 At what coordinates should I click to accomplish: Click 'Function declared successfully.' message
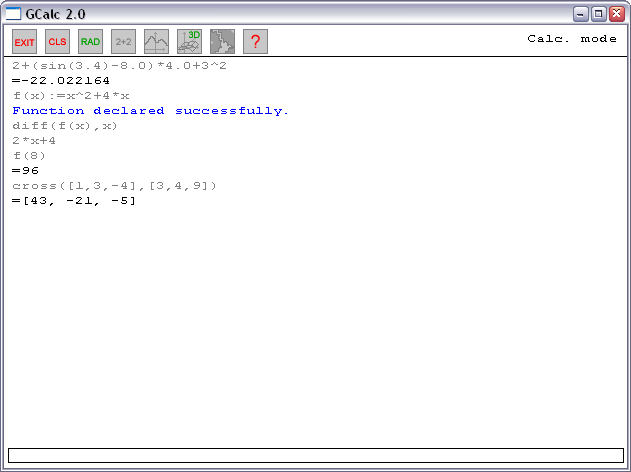(151, 111)
